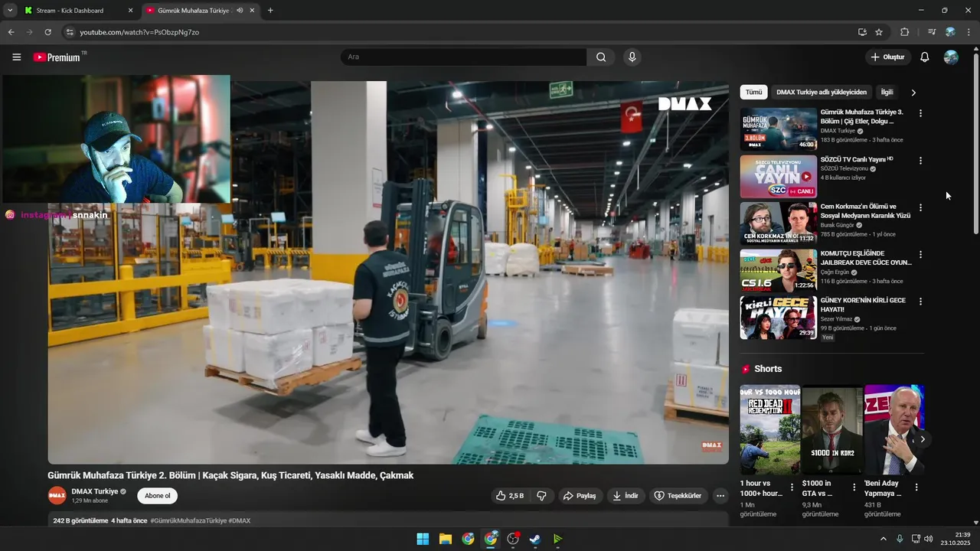The image size is (980, 551).
Task: Dislike the video with thumbs-down icon
Action: [541, 496]
